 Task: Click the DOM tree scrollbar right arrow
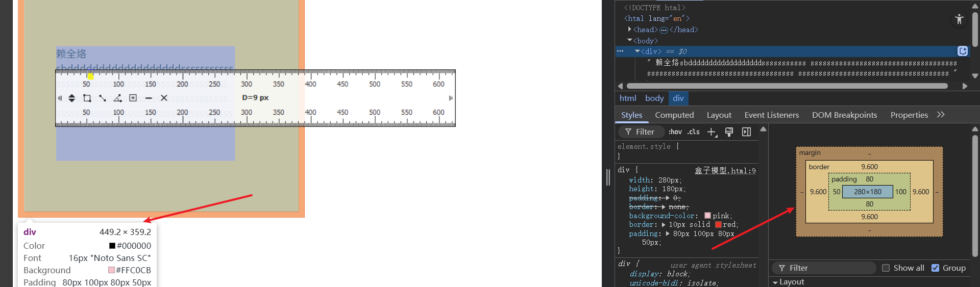pos(965,86)
